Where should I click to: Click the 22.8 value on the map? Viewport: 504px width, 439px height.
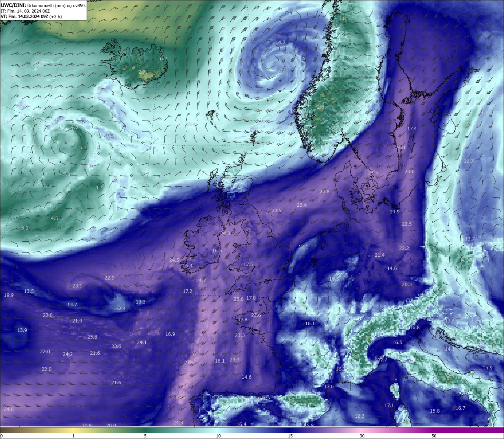click(48, 315)
